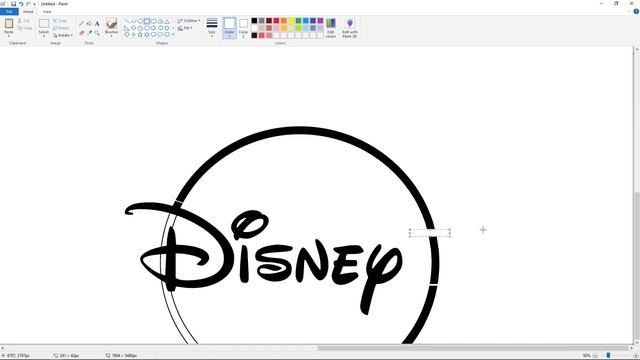Restore down the Paint window
This screenshot has height=360, width=640.
coord(616,4)
